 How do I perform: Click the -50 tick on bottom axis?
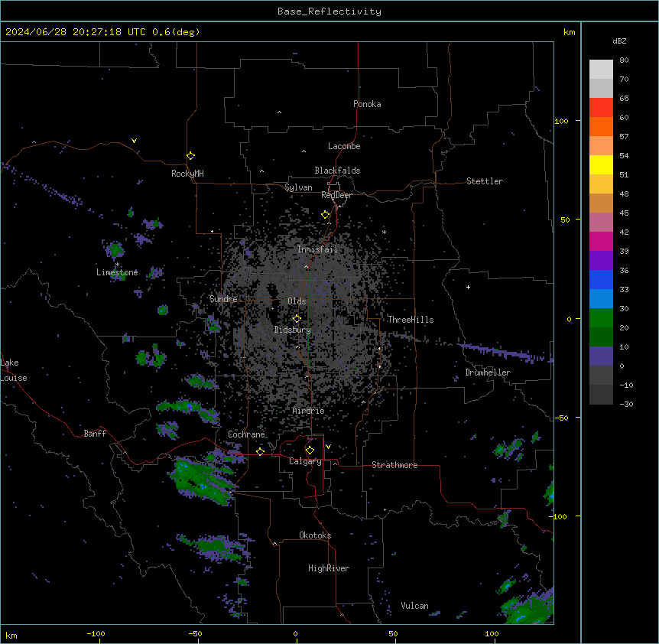[195, 633]
